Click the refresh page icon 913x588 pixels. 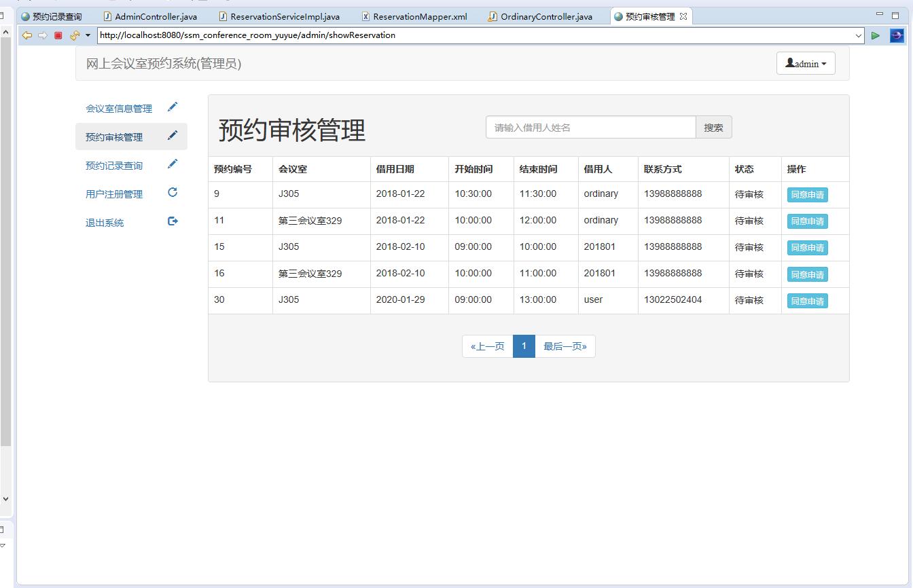point(74,35)
